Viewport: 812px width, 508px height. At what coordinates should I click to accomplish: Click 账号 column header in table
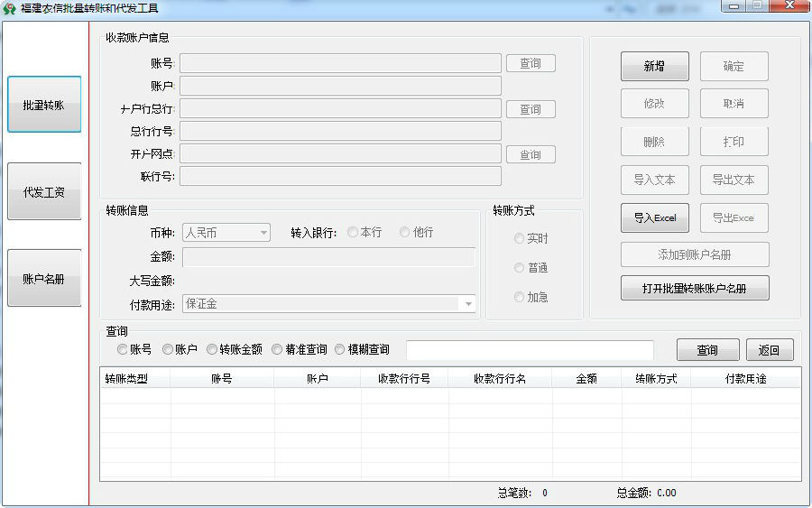tap(222, 379)
